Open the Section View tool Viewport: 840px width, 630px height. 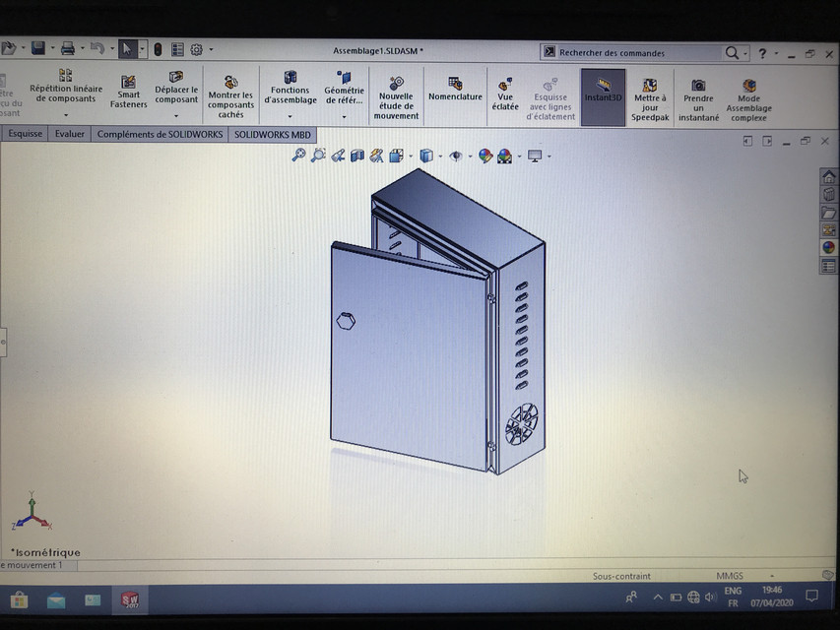[357, 156]
